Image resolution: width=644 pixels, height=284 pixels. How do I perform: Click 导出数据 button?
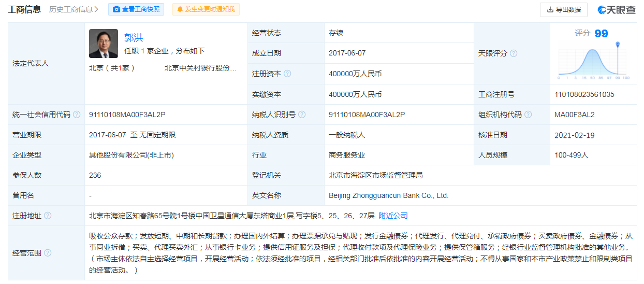click(x=564, y=9)
